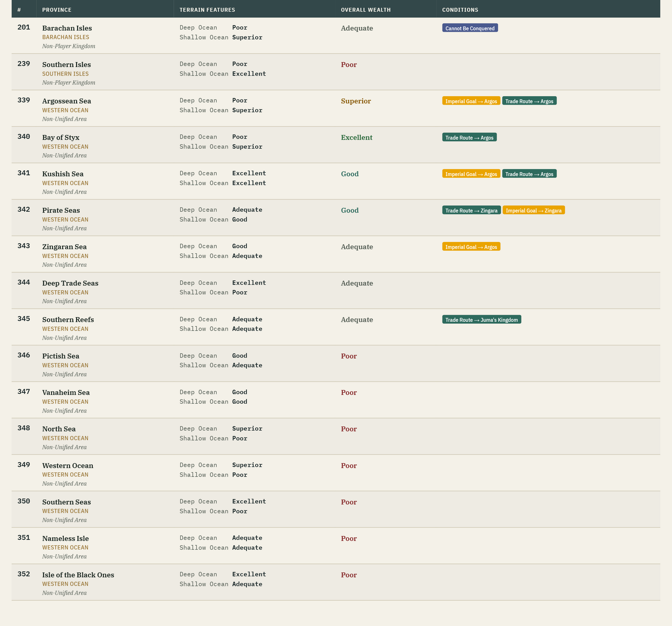The image size is (672, 626).
Task: Select the Kushish Sea province name
Action: pos(63,174)
